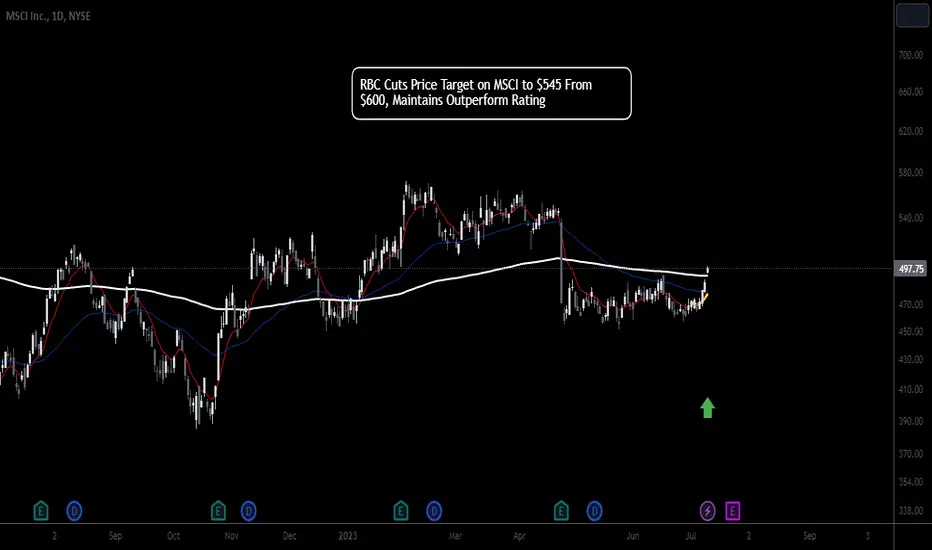
Task: Click the 470.00 price axis label
Action: coord(911,304)
